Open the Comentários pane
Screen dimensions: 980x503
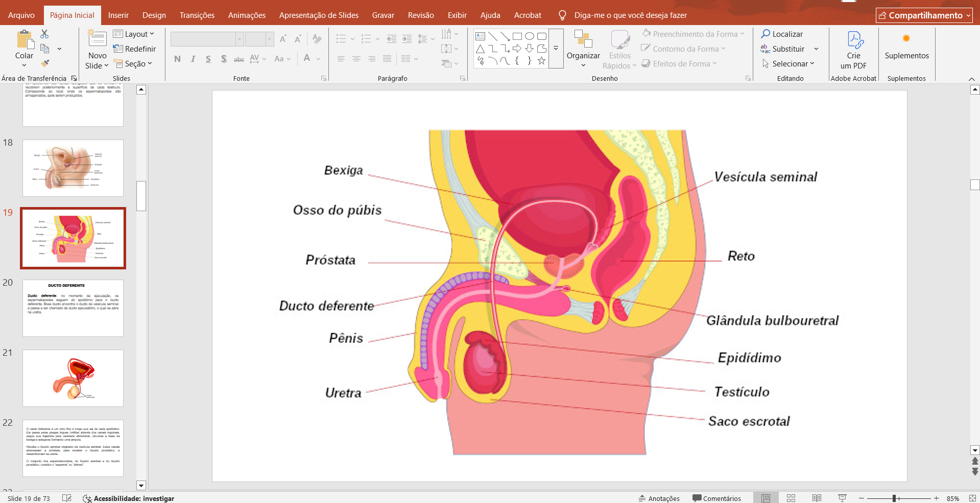point(716,498)
